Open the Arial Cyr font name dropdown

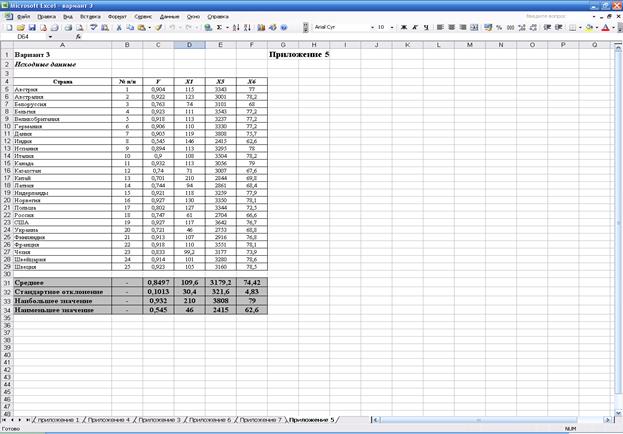pyautogui.click(x=372, y=27)
